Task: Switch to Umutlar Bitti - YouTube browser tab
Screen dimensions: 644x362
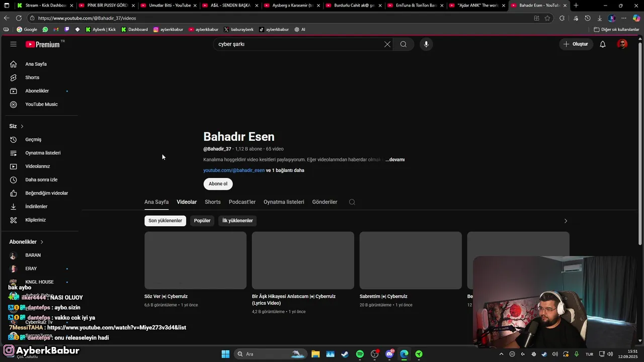Action: (168, 6)
